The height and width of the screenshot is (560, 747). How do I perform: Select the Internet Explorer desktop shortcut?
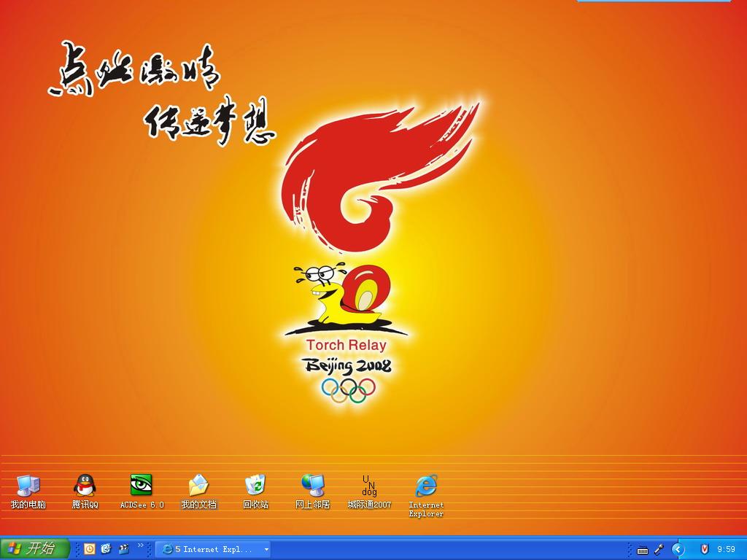[426, 486]
